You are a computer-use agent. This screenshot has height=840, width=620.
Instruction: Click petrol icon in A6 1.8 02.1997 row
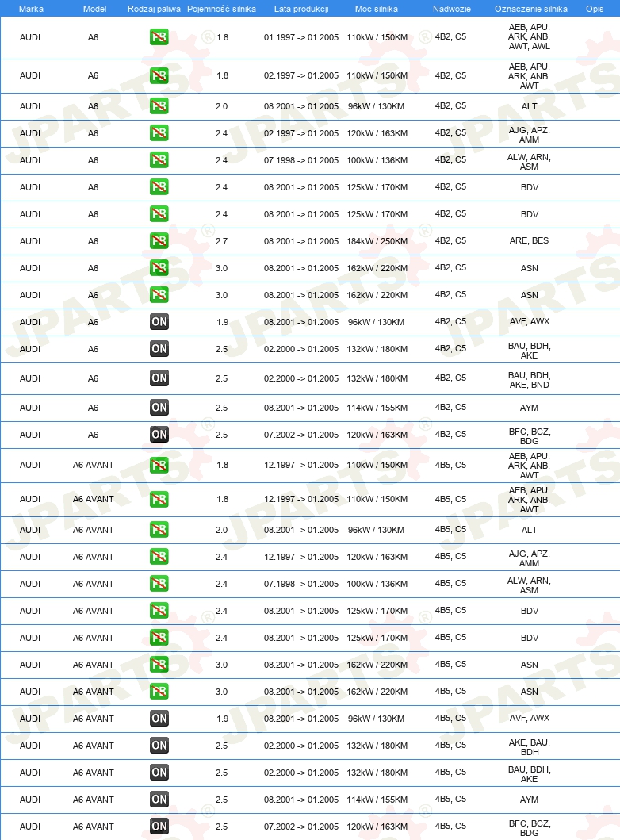pyautogui.click(x=159, y=75)
